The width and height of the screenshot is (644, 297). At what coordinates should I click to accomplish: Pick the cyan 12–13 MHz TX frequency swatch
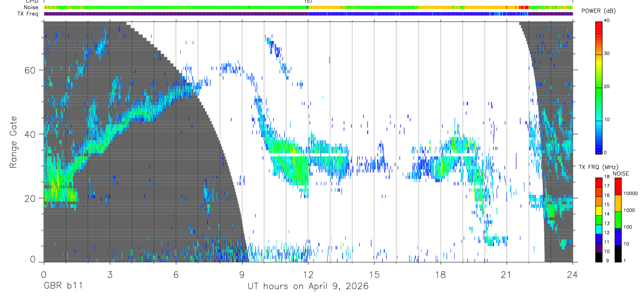pyautogui.click(x=599, y=228)
